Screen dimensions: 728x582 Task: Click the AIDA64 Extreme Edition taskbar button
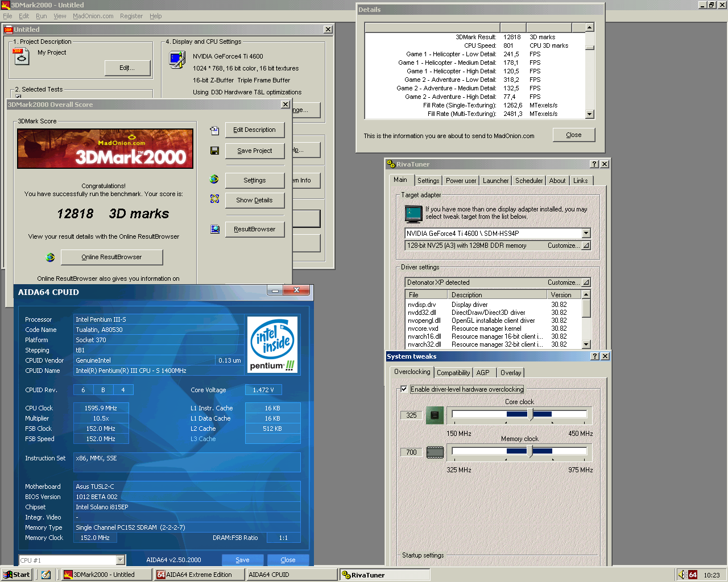pyautogui.click(x=199, y=575)
